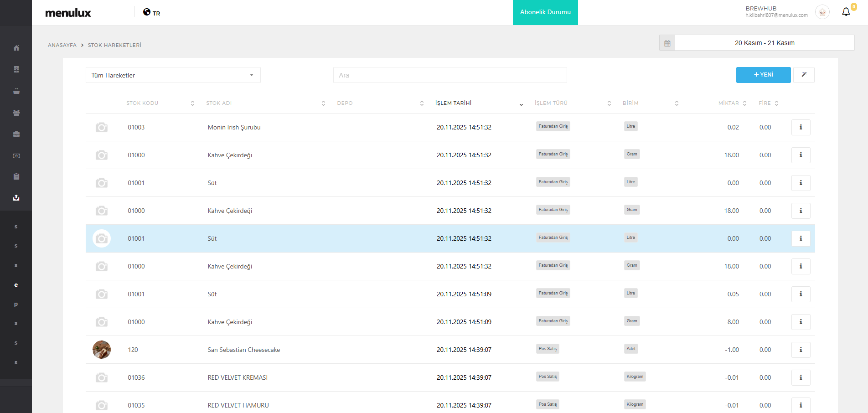The width and height of the screenshot is (868, 413).
Task: Click the notification bell icon
Action: [846, 12]
